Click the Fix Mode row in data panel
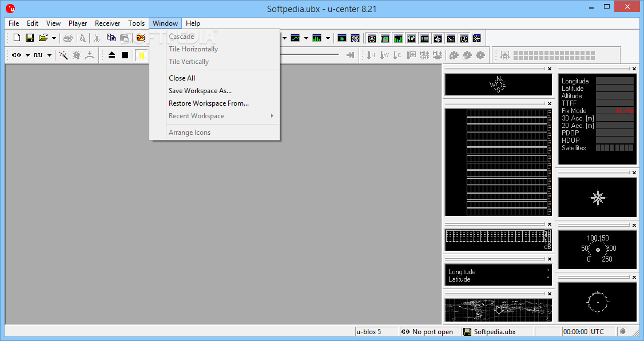Image resolution: width=644 pixels, height=341 pixels. click(x=597, y=111)
